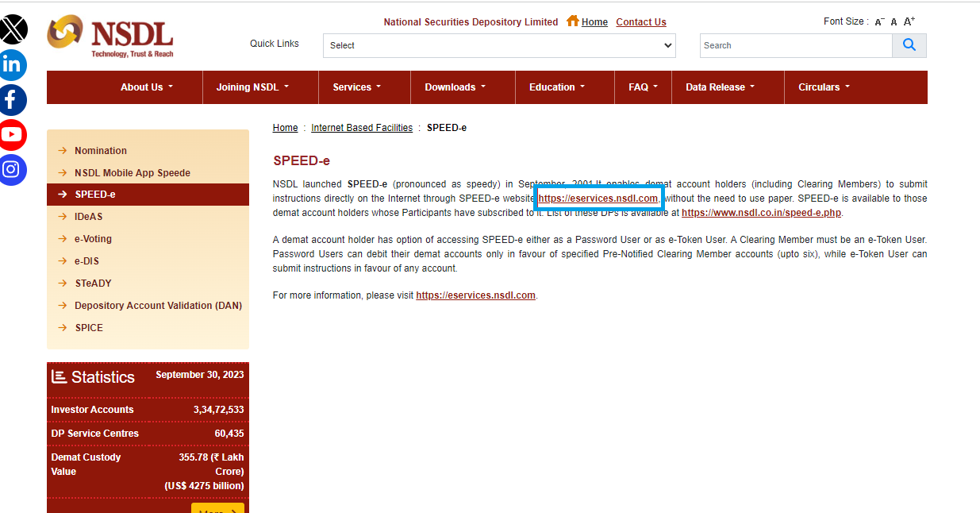Open the LinkedIn social icon
The width and height of the screenshot is (980, 513).
pyautogui.click(x=13, y=65)
